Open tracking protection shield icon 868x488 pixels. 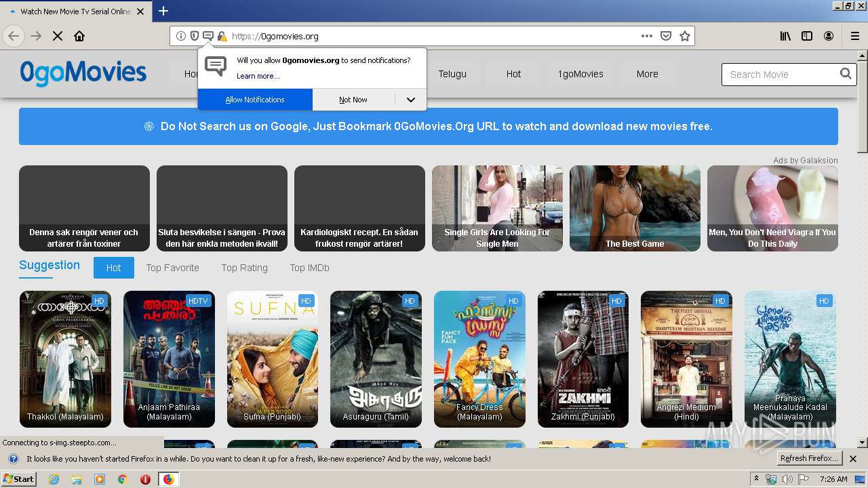point(194,36)
